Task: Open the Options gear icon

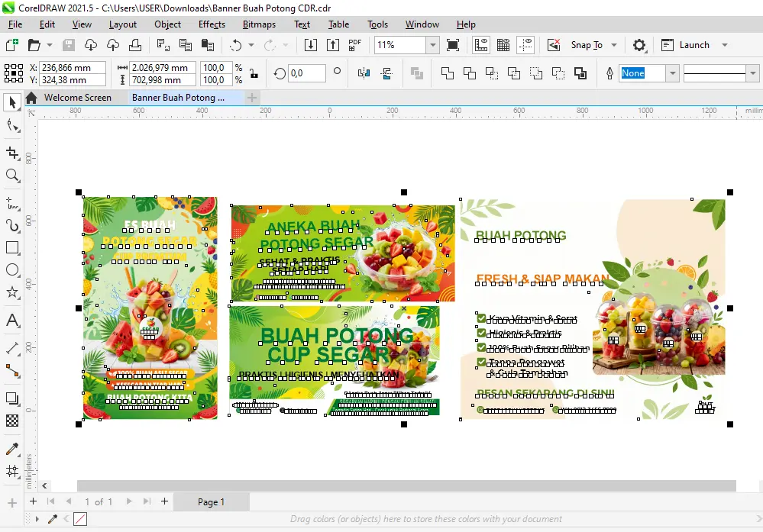Action: pyautogui.click(x=639, y=45)
